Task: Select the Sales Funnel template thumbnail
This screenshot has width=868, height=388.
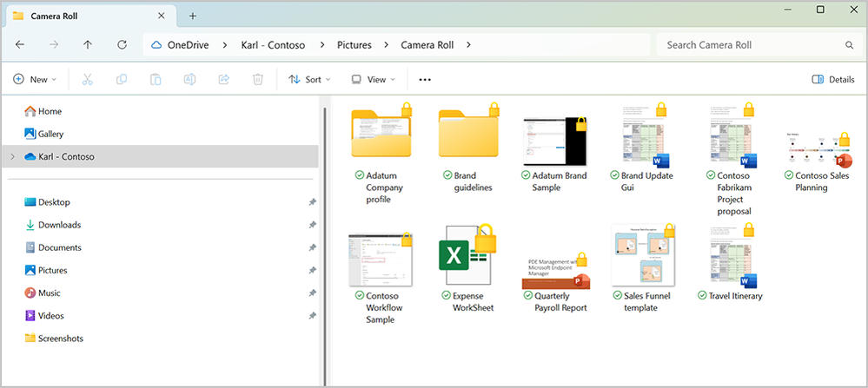Action: [643, 255]
